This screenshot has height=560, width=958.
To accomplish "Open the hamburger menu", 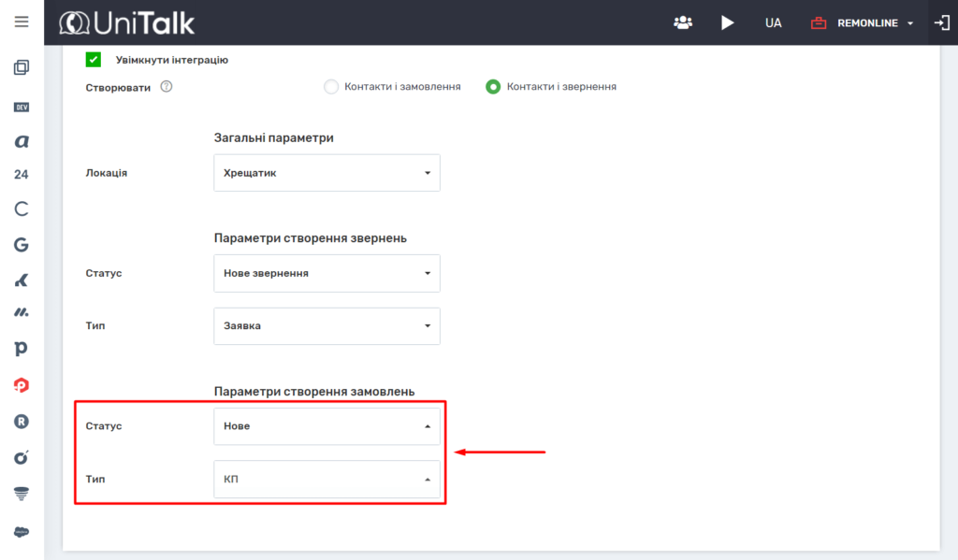I will coord(22,22).
